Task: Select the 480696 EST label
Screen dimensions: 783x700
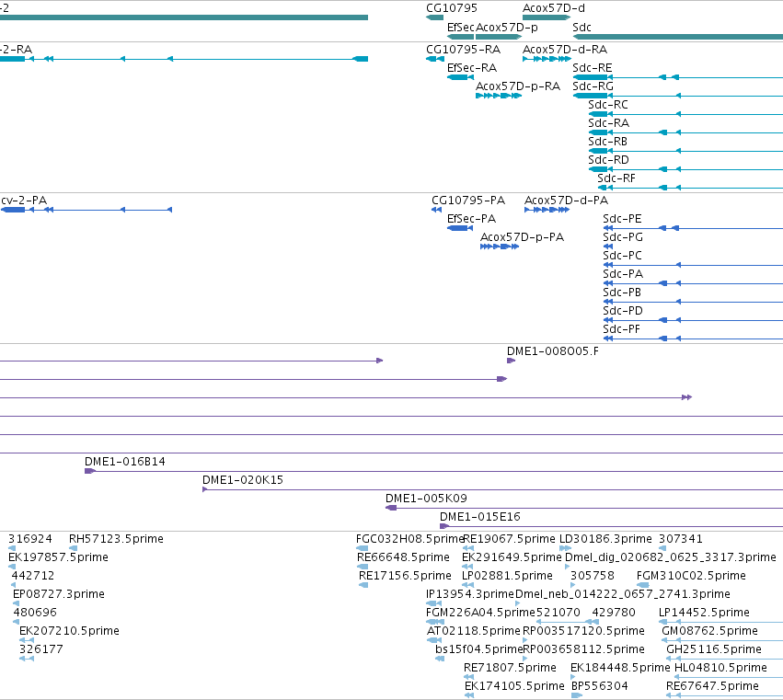Action: [x=34, y=613]
